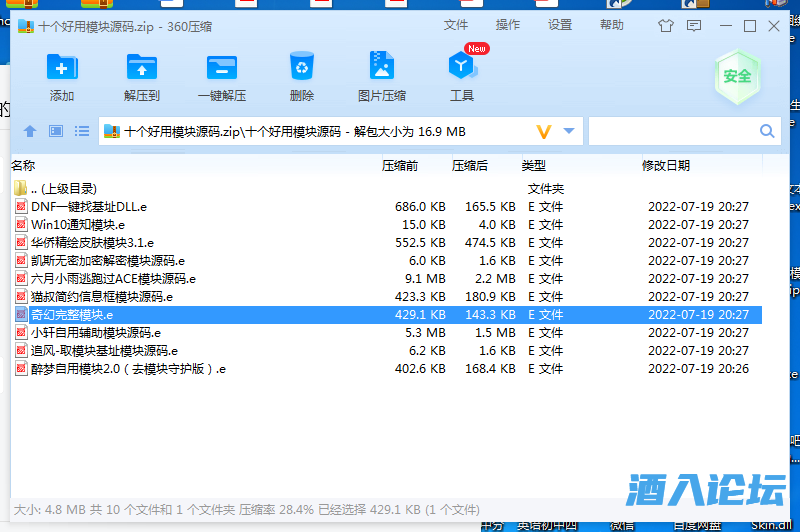This screenshot has height=532, width=800.
Task: Open the 文件 (File) menu
Action: (x=456, y=25)
